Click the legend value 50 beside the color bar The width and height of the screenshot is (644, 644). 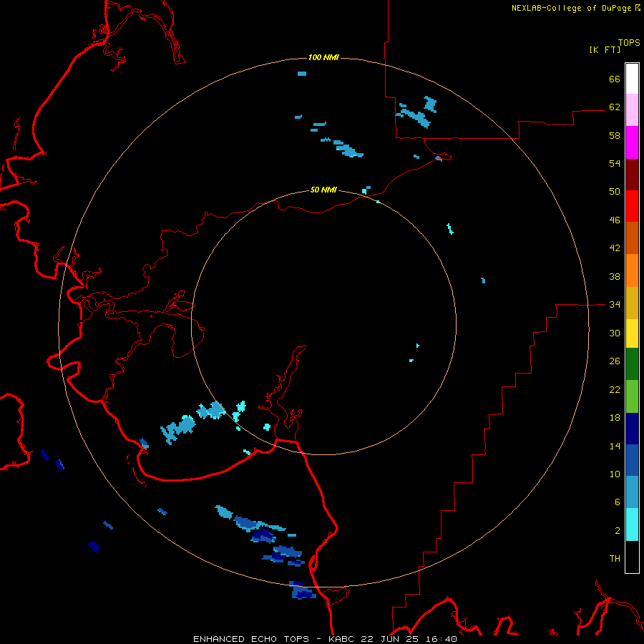[x=615, y=191]
